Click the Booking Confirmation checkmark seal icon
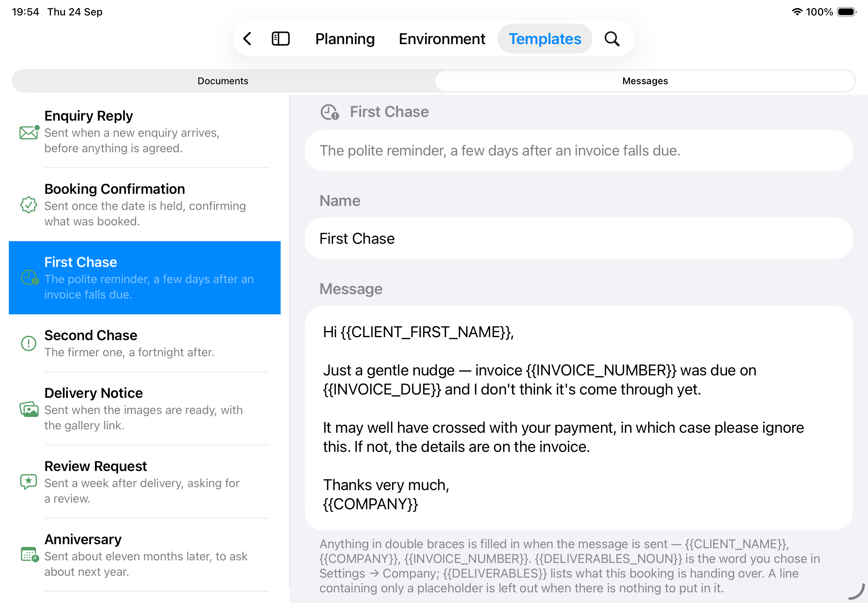 (x=29, y=205)
